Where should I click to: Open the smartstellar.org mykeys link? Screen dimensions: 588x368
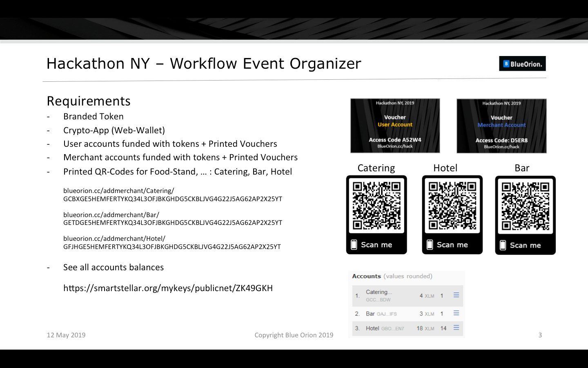[168, 288]
